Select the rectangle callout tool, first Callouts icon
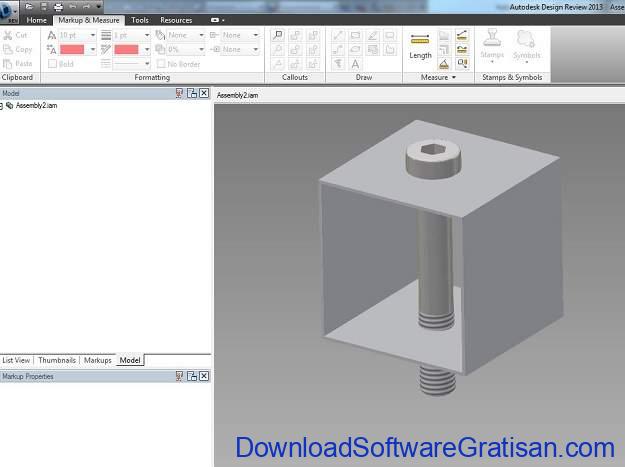 278,35
